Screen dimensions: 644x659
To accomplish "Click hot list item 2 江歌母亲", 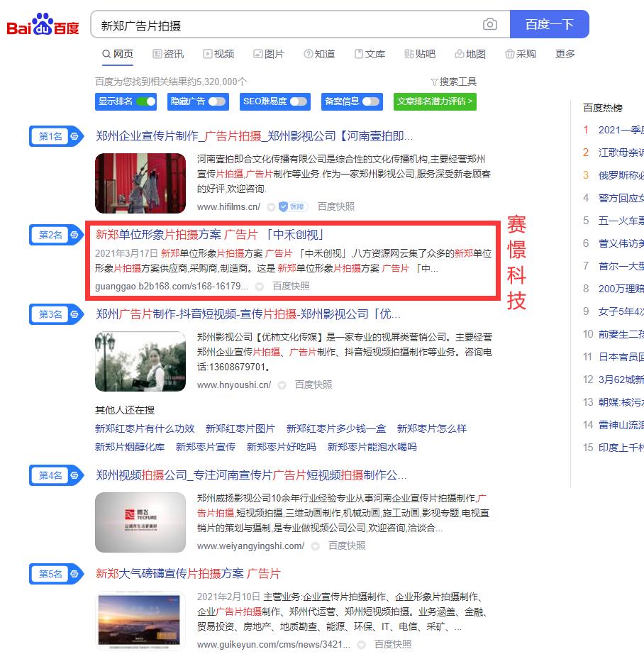I will (x=621, y=153).
